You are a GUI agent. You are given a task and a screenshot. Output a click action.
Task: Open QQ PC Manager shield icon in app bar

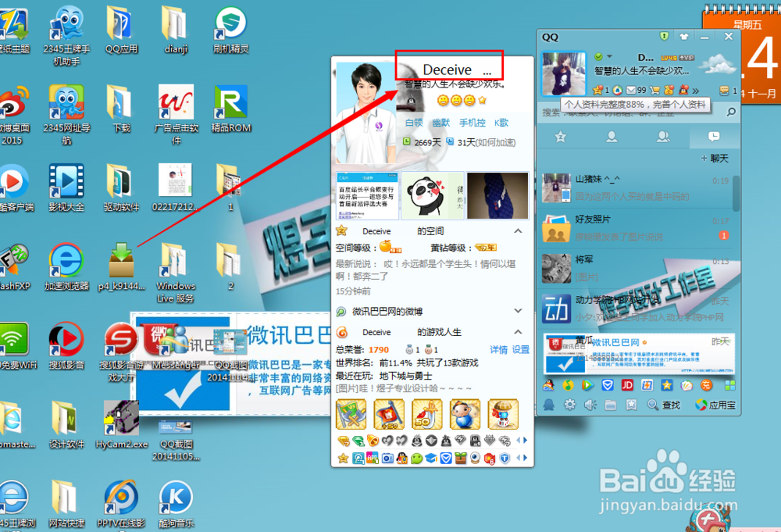(607, 384)
